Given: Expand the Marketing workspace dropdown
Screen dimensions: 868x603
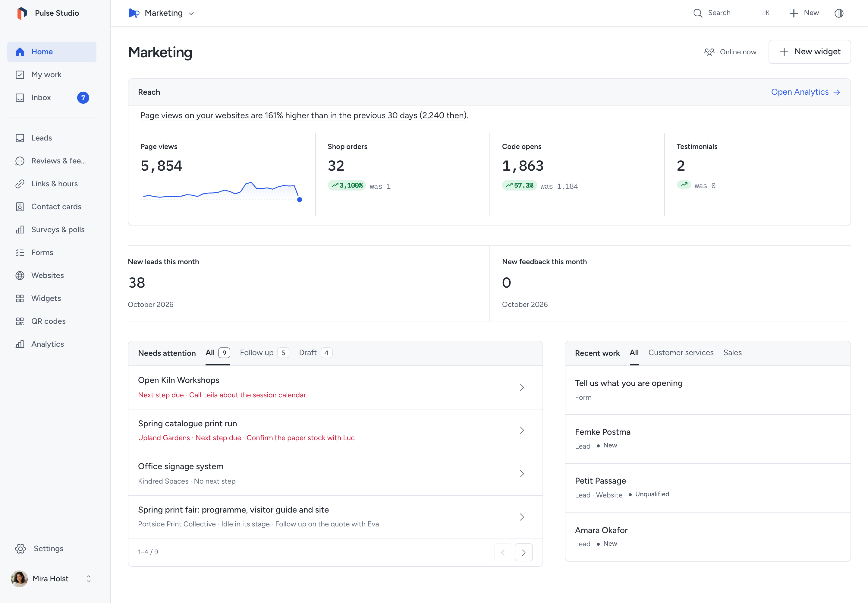Looking at the screenshot, I should (162, 13).
